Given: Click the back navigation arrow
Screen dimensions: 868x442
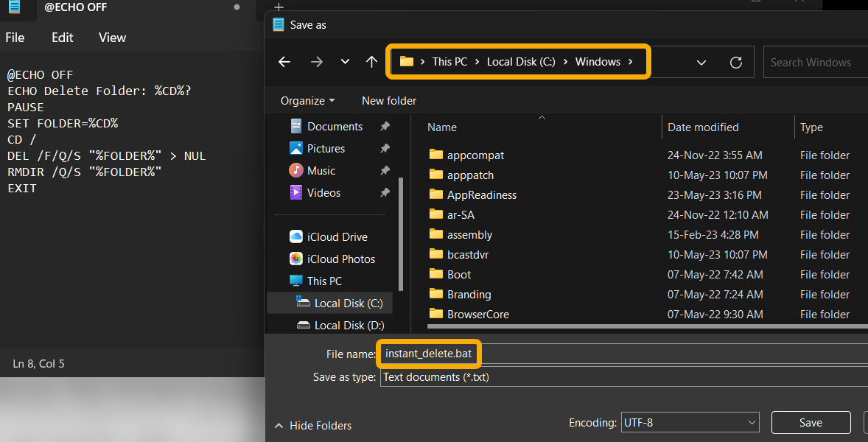Looking at the screenshot, I should (x=284, y=62).
